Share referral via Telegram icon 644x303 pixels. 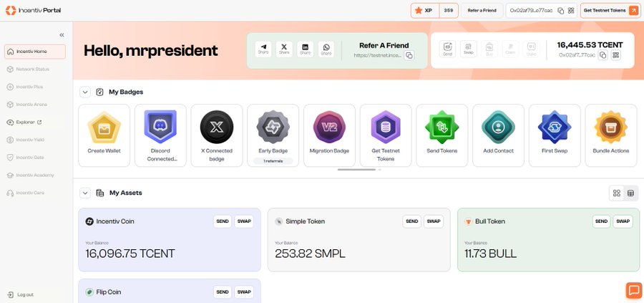pyautogui.click(x=263, y=49)
